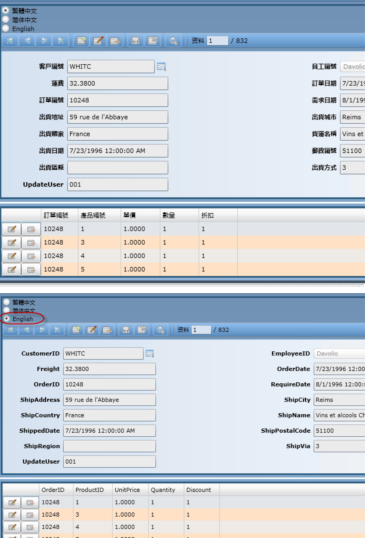This screenshot has width=365, height=538.
Task: Click the empty 出貨區域 field
Action: pos(118,168)
